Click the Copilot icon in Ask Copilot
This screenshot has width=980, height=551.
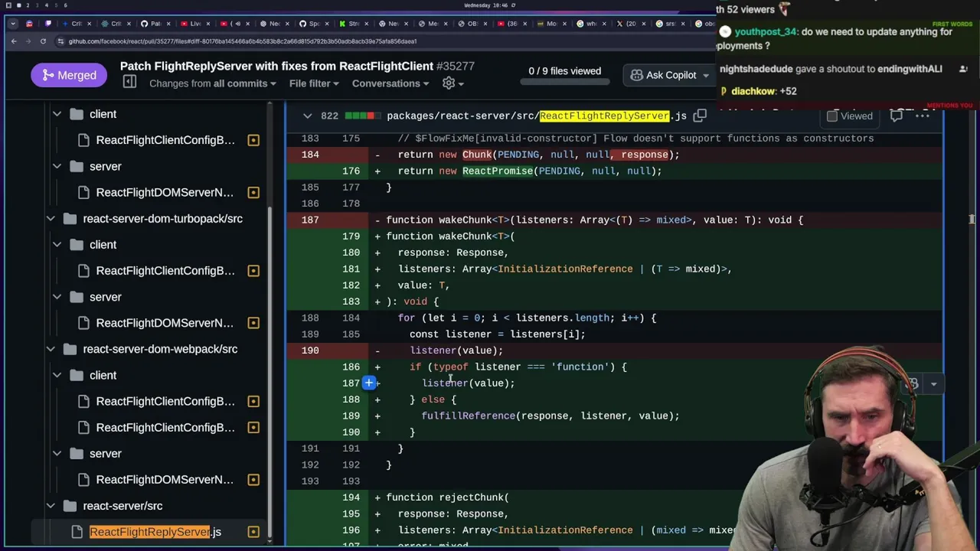click(x=636, y=75)
